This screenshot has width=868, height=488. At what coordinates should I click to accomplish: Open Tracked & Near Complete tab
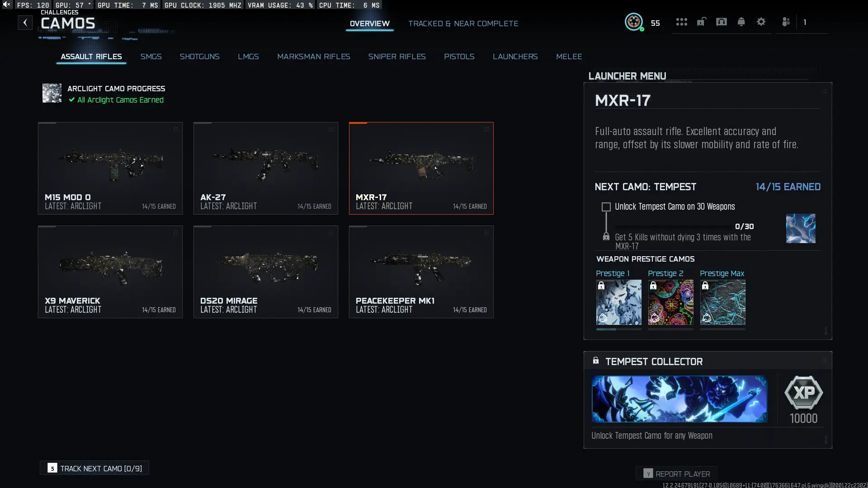tap(463, 23)
